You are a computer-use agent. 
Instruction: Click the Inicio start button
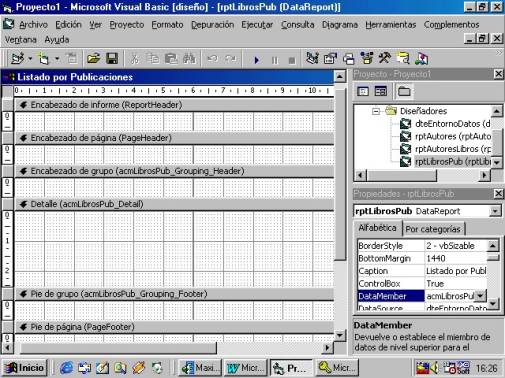[x=25, y=368]
